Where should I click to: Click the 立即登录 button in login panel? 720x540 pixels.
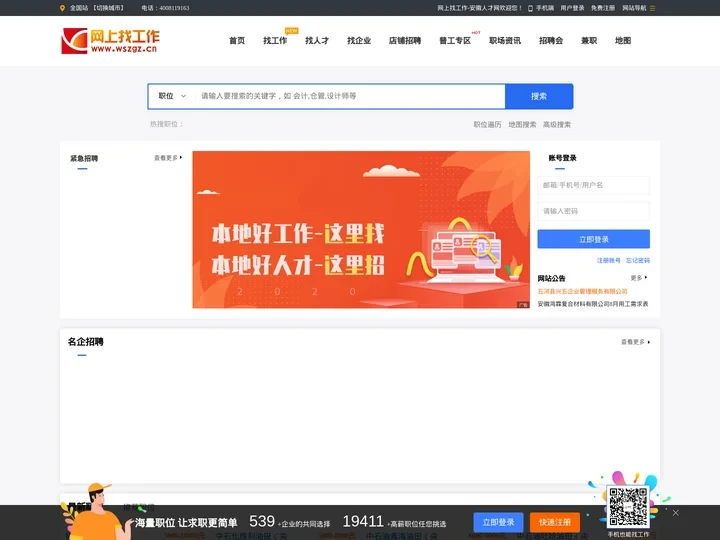[x=593, y=239]
